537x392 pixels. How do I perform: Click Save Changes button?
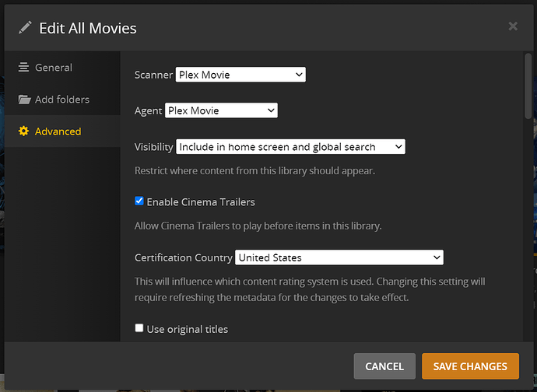pos(470,366)
